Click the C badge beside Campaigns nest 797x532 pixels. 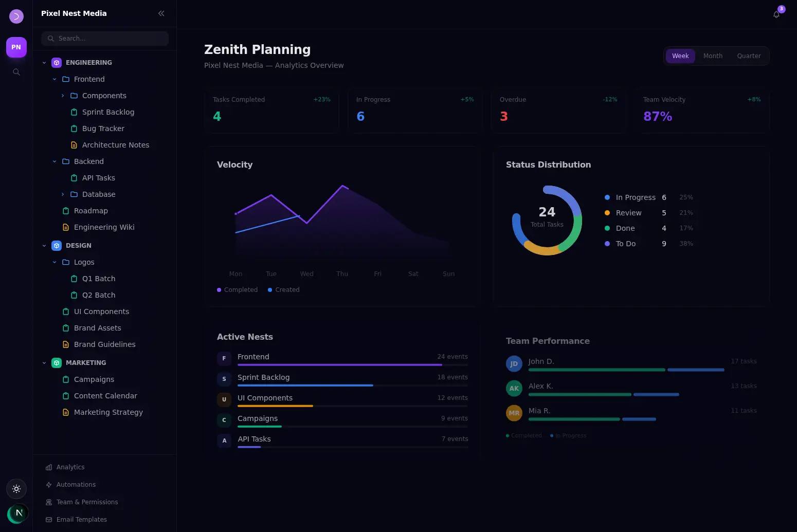pos(224,420)
